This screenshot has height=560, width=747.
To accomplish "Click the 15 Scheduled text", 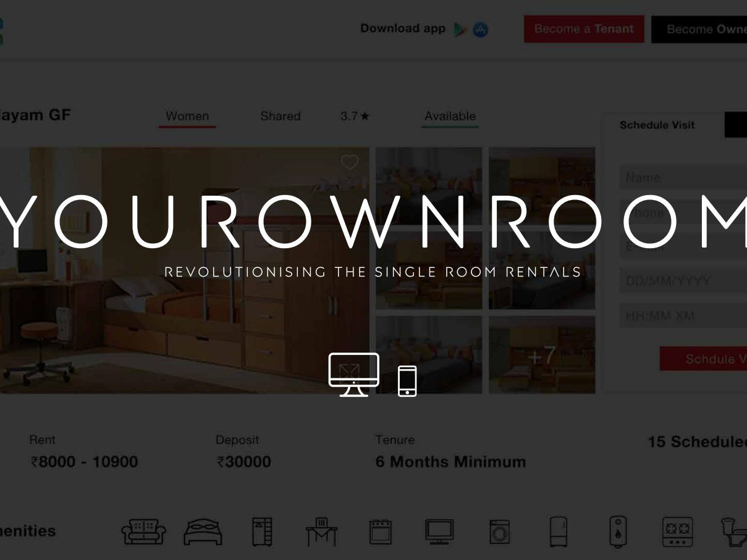I will click(697, 442).
